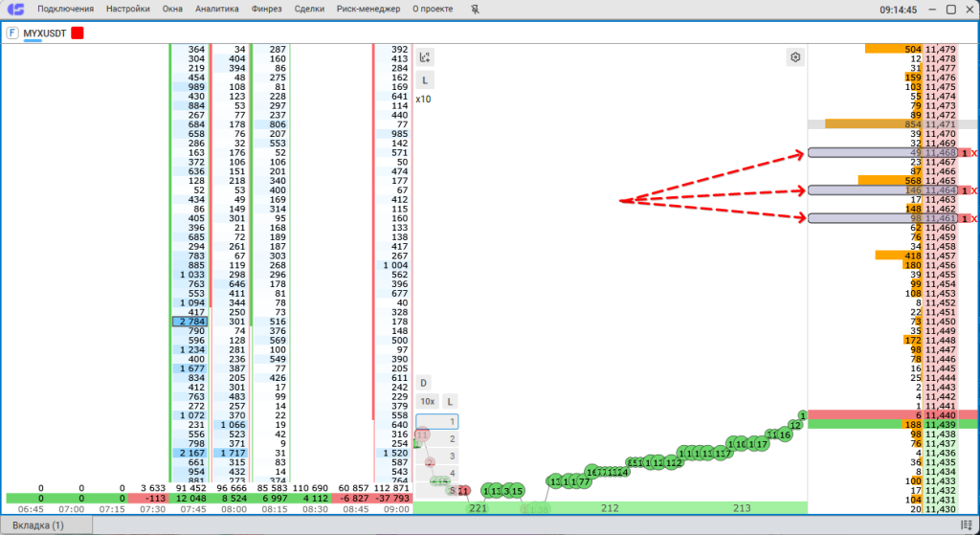Click the red square indicator next to MYXUSDT
980x535 pixels.
tap(77, 33)
